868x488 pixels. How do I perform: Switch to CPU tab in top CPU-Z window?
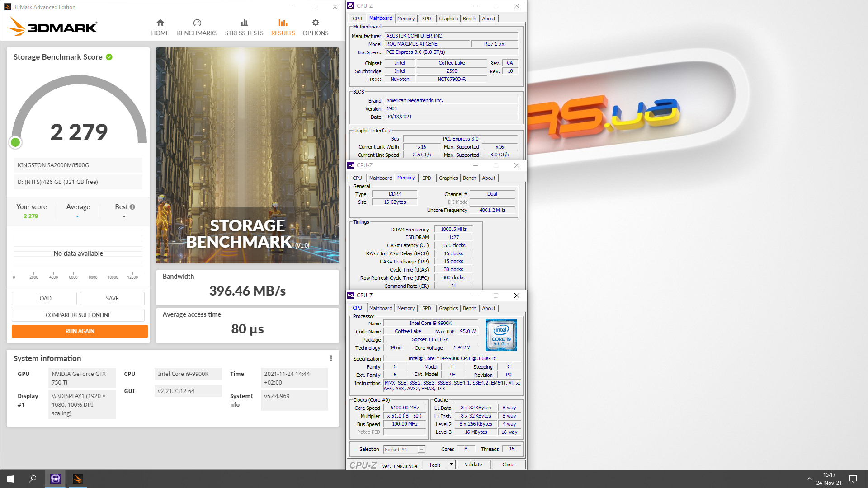[x=357, y=19]
